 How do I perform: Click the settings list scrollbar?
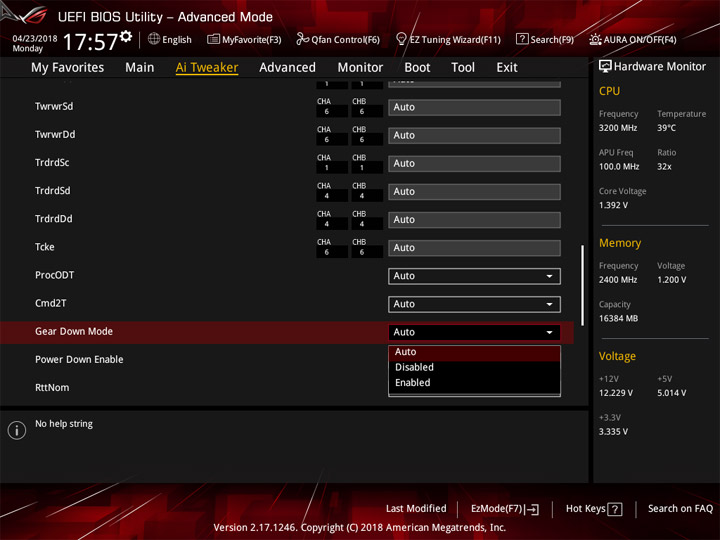coord(583,285)
